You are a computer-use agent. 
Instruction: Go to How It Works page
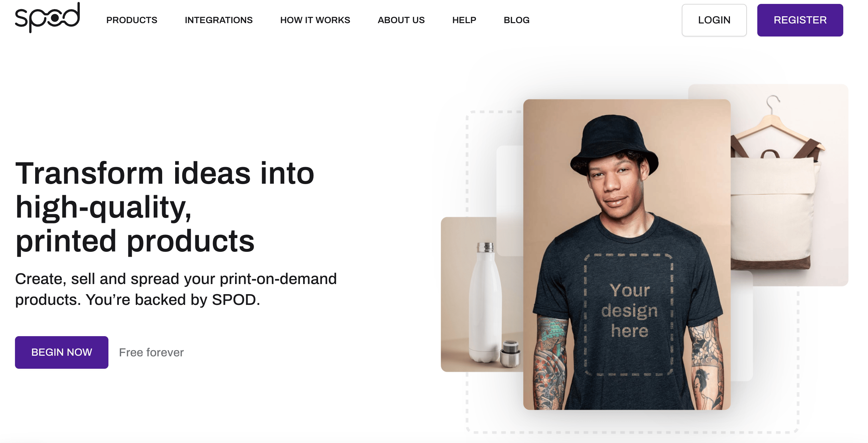[315, 20]
